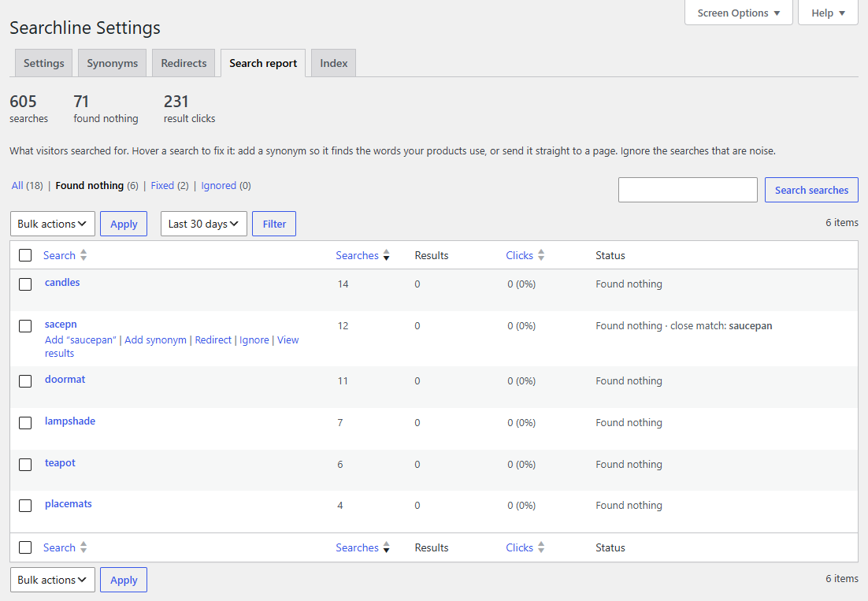Open the teapot search term link
The width and height of the screenshot is (868, 601).
pos(60,462)
